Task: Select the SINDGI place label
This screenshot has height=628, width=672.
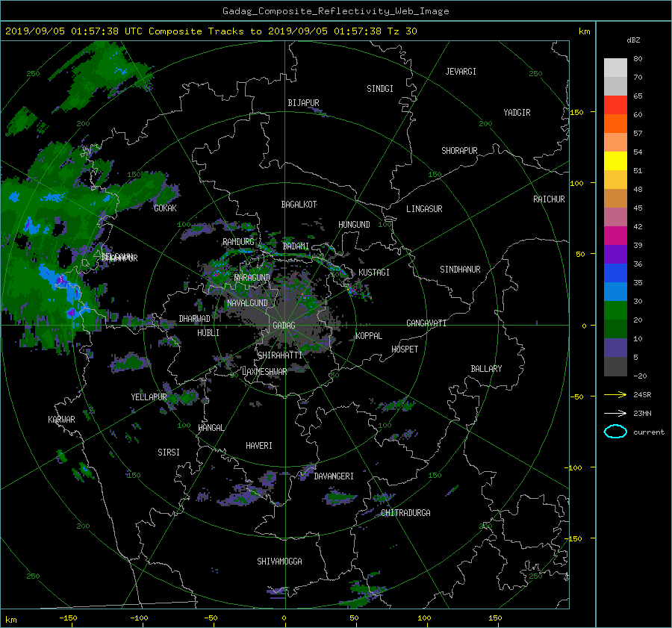Action: tap(380, 89)
